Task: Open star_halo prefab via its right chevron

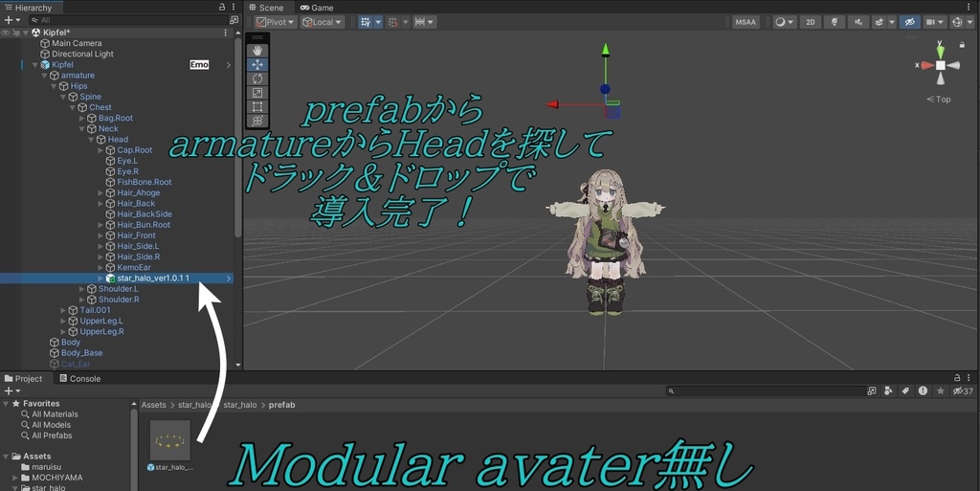Action: [x=228, y=279]
